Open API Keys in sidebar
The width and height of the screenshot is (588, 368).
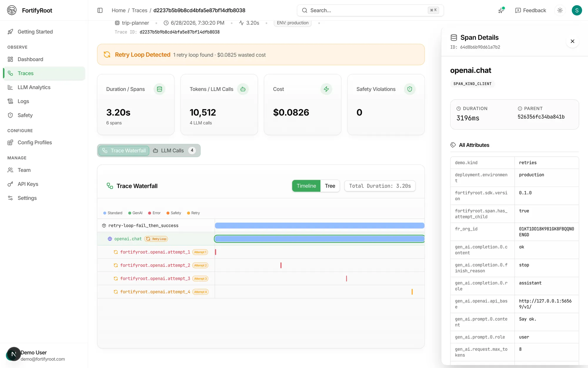pos(44,184)
